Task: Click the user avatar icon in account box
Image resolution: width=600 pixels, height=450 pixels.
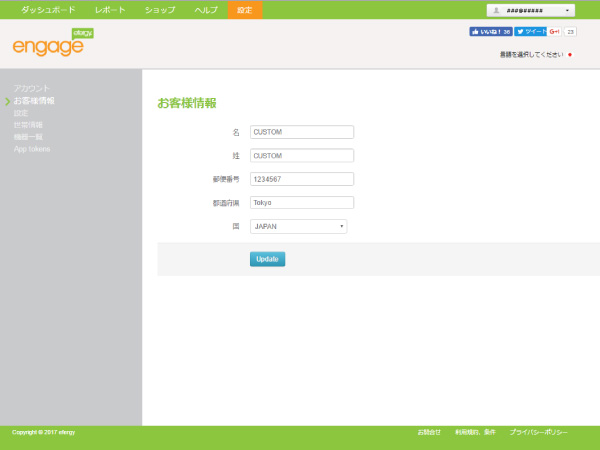Action: click(496, 10)
